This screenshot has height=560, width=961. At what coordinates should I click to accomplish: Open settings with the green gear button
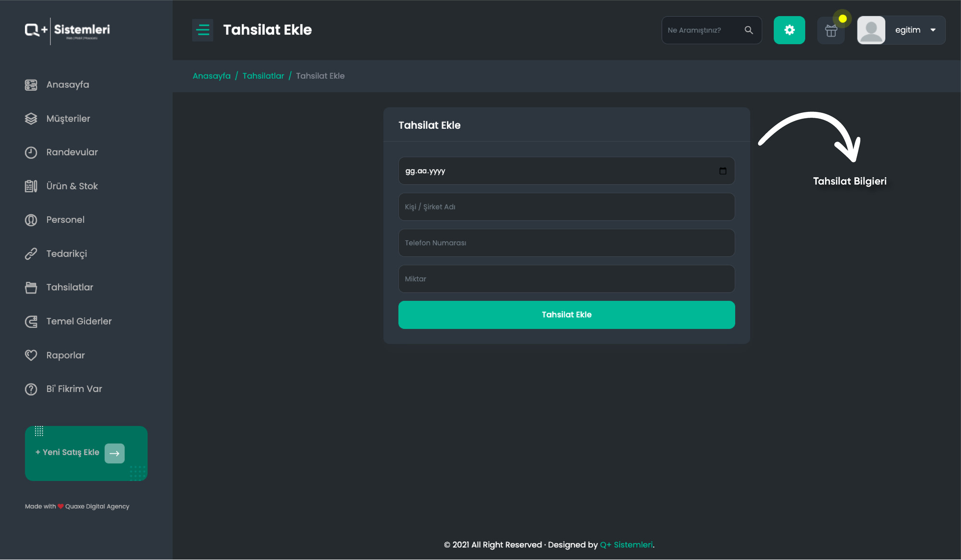pyautogui.click(x=789, y=30)
